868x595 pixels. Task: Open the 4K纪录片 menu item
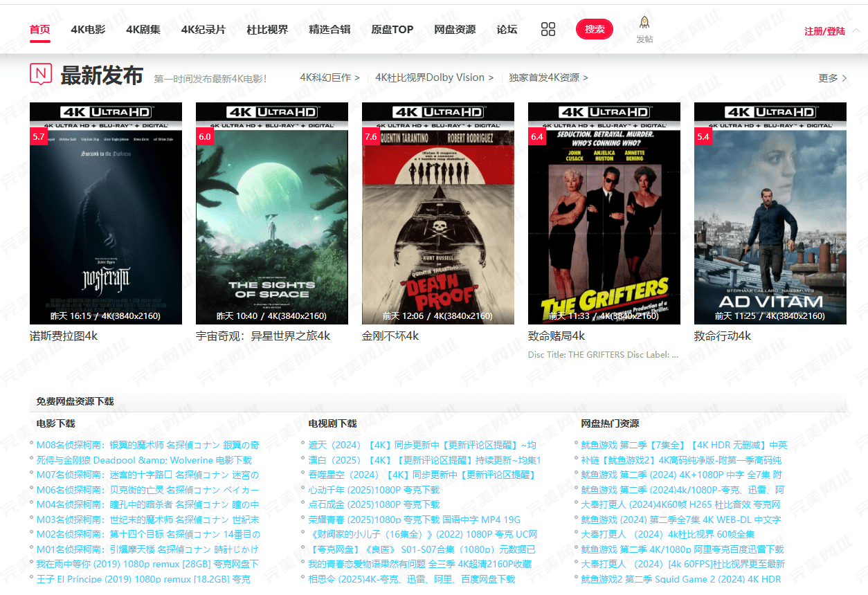tap(204, 29)
